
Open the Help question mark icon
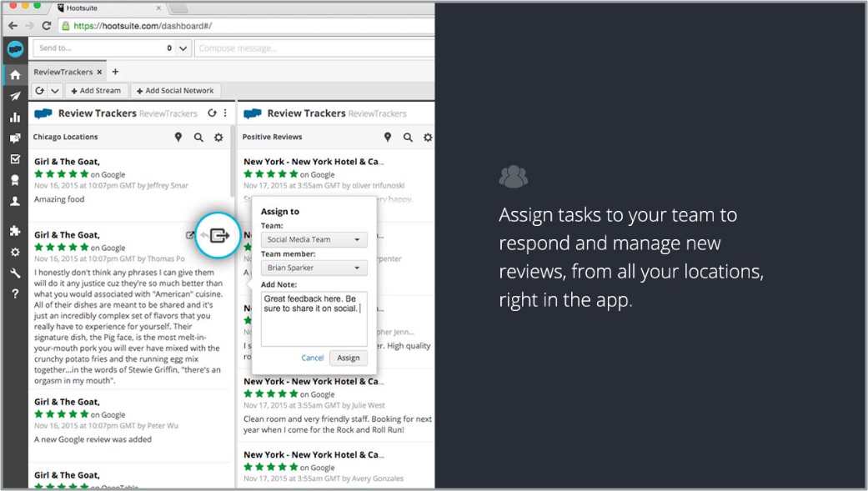tap(15, 294)
